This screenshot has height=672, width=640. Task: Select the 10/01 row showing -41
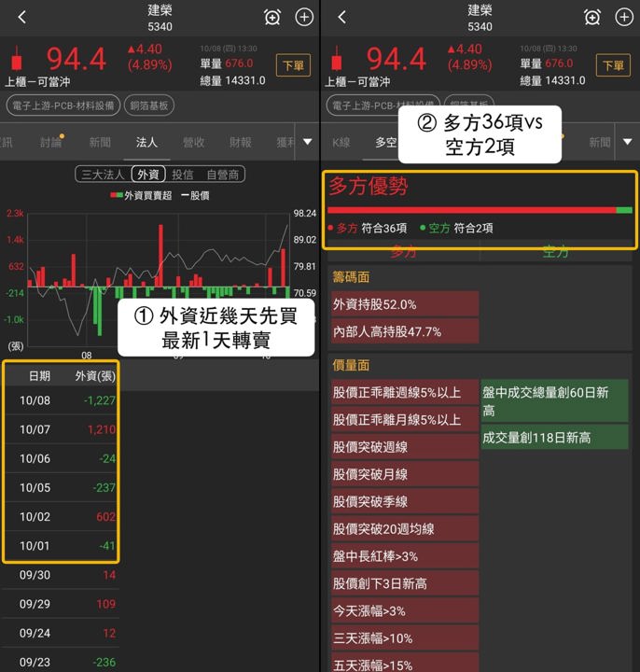[x=61, y=546]
